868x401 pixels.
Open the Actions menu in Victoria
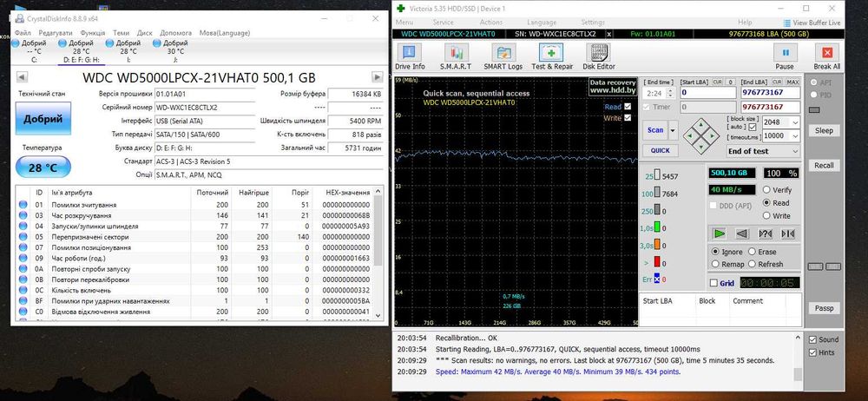[491, 23]
